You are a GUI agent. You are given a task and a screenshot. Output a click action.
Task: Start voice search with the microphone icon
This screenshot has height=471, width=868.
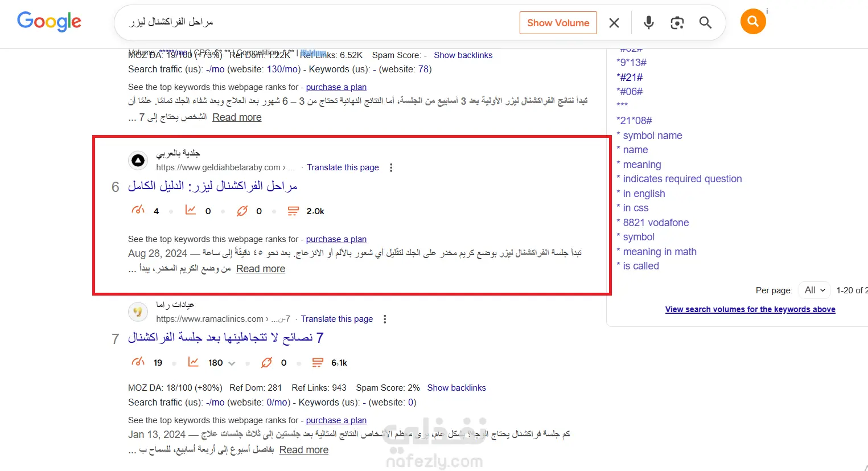tap(648, 23)
